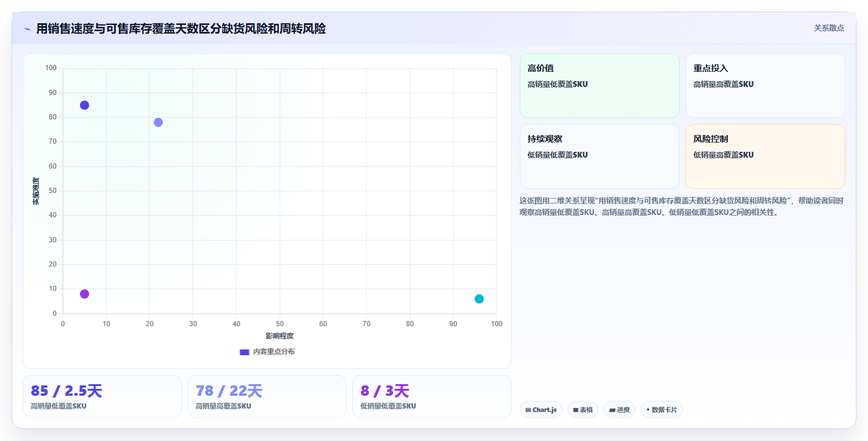
Task: Open the 重点投入 quadrant card
Action: (765, 86)
